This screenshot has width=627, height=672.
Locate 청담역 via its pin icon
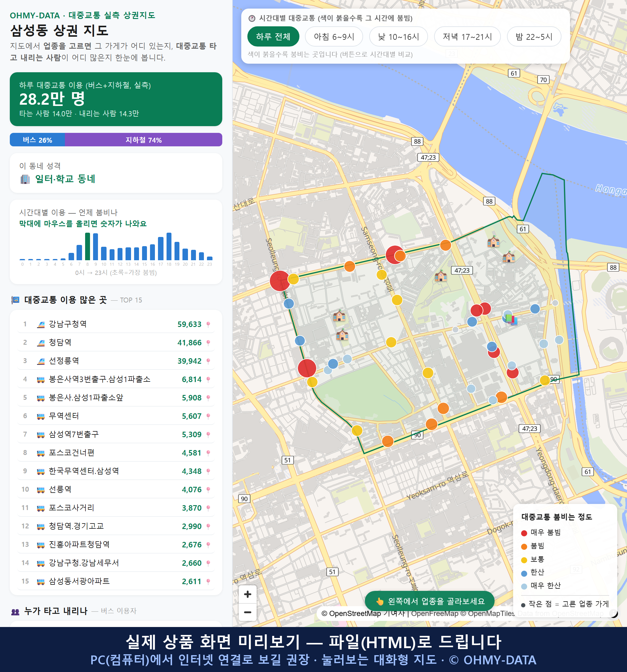pyautogui.click(x=208, y=342)
